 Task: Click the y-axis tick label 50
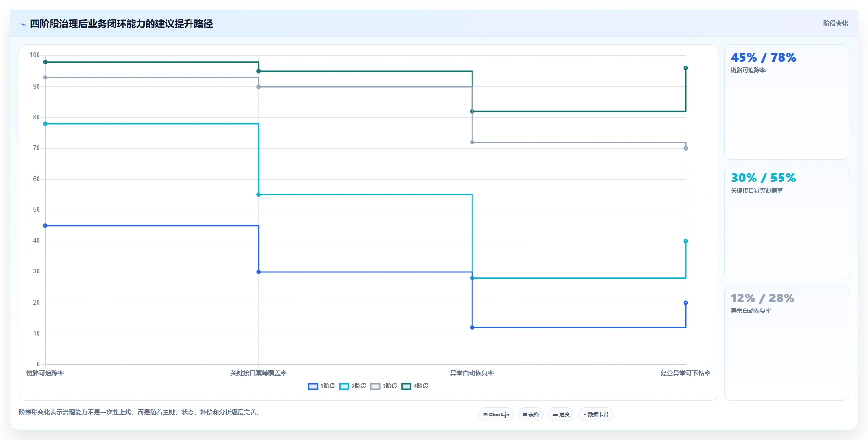37,210
